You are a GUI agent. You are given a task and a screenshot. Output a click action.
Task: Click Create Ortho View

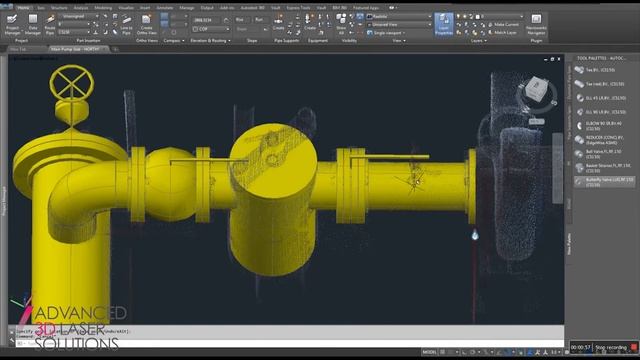click(147, 24)
